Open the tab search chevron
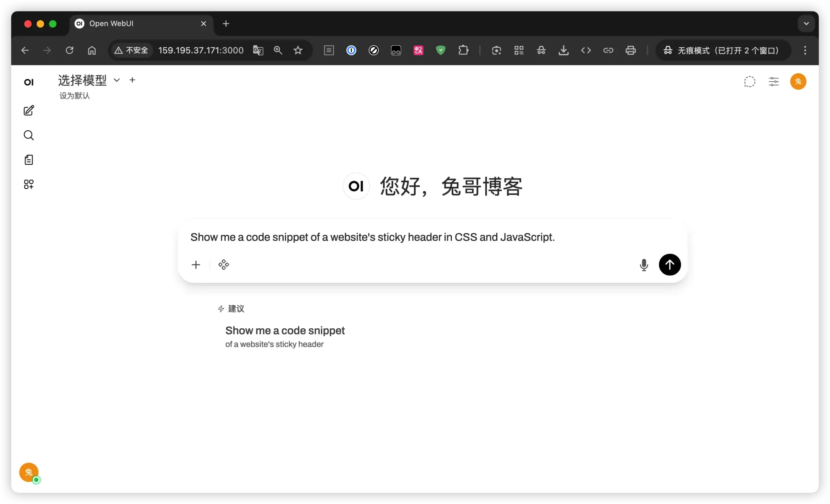 pos(806,24)
